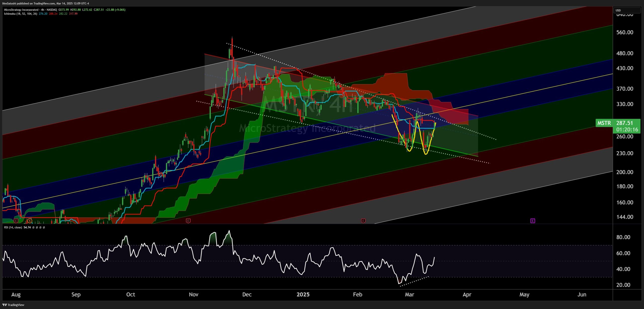Select the Ichimoku (18, 52, 104, 26) legend
644x309 pixels.
point(21,14)
